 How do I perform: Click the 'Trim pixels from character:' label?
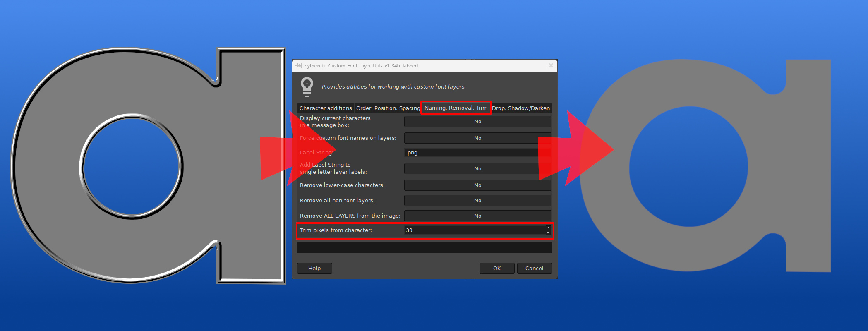336,230
